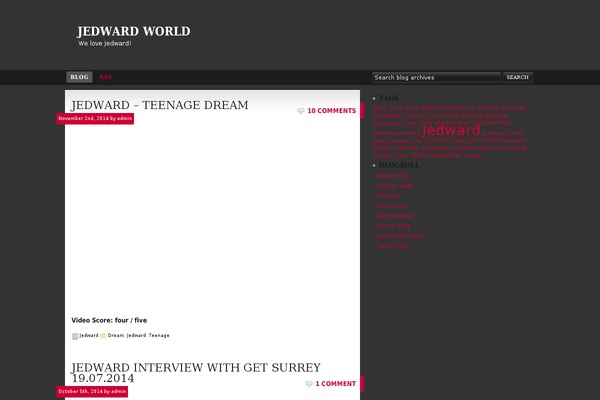The height and width of the screenshot is (400, 600).
Task: Visit Bieber City blogroll link
Action: tap(393, 176)
